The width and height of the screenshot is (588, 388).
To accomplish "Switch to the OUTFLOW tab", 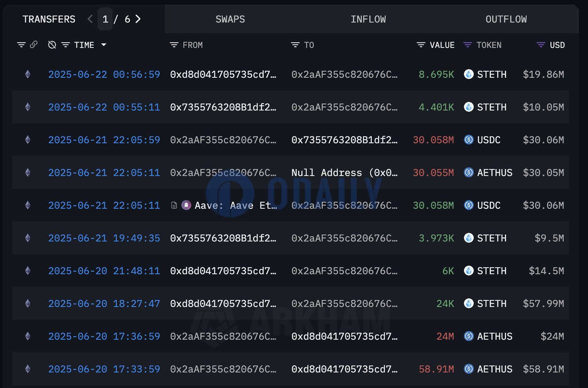I will click(x=506, y=19).
